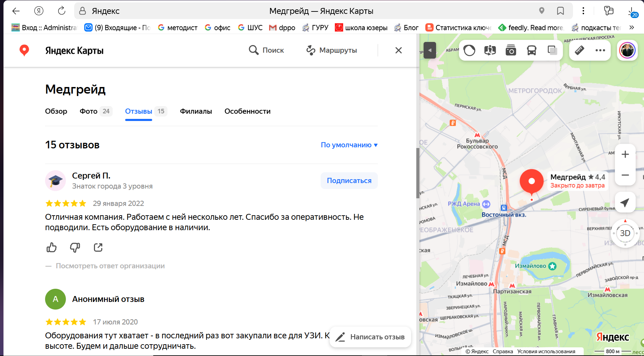Image resolution: width=644 pixels, height=356 pixels.
Task: Toggle 3D map tilt
Action: tap(625, 233)
